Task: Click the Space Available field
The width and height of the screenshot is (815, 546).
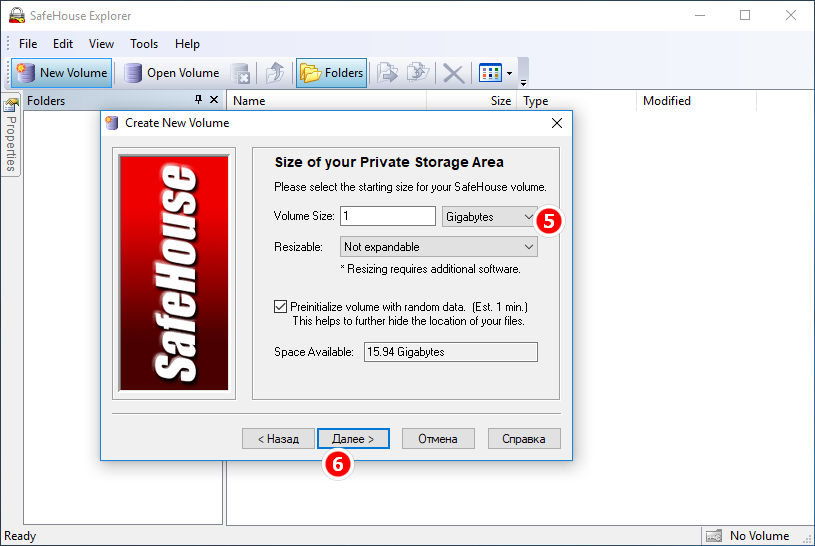Action: click(x=451, y=352)
